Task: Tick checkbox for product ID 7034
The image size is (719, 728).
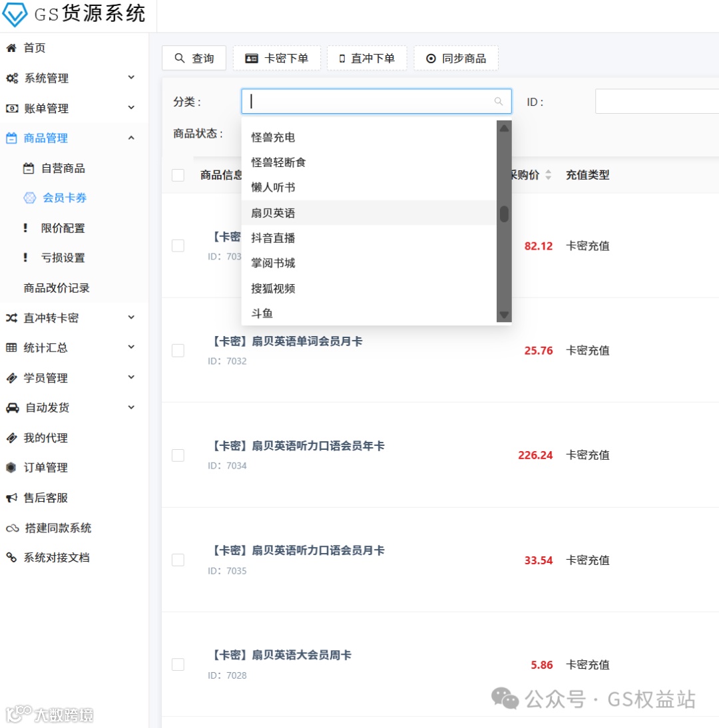Action: pyautogui.click(x=178, y=455)
